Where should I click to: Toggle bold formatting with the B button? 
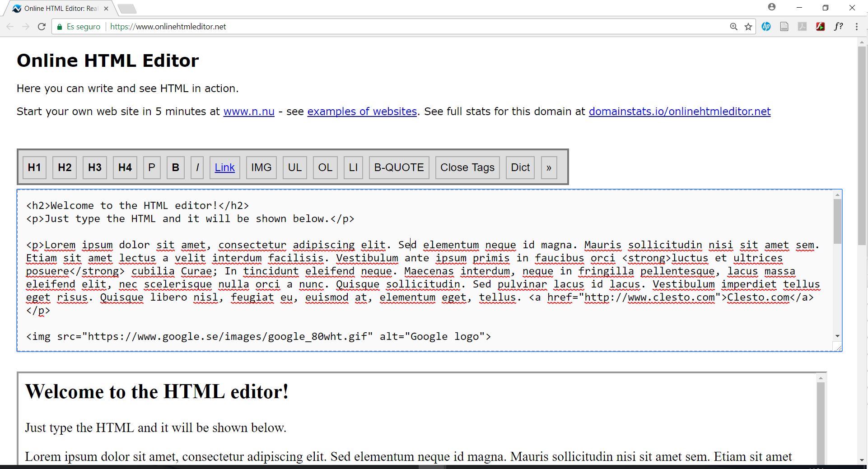pyautogui.click(x=175, y=167)
